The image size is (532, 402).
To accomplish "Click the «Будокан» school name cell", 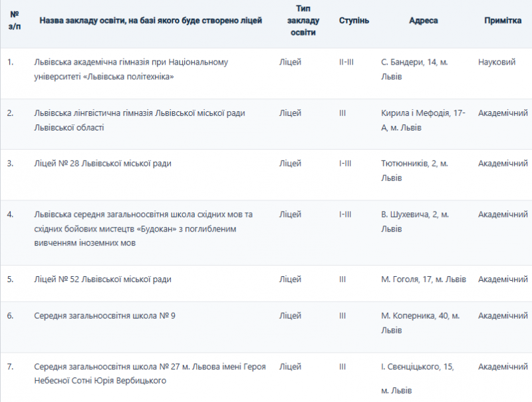I will pos(143,228).
